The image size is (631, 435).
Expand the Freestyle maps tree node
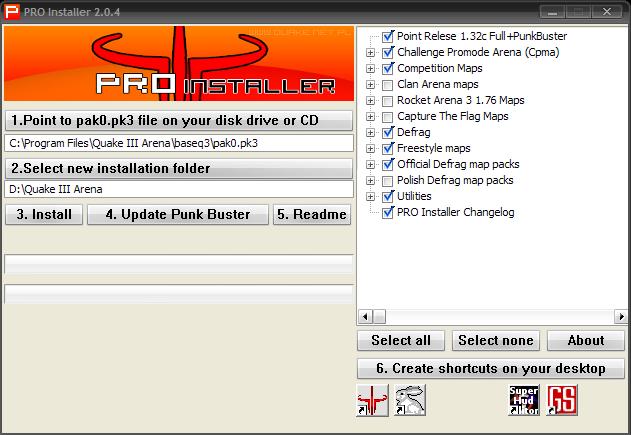coord(371,148)
